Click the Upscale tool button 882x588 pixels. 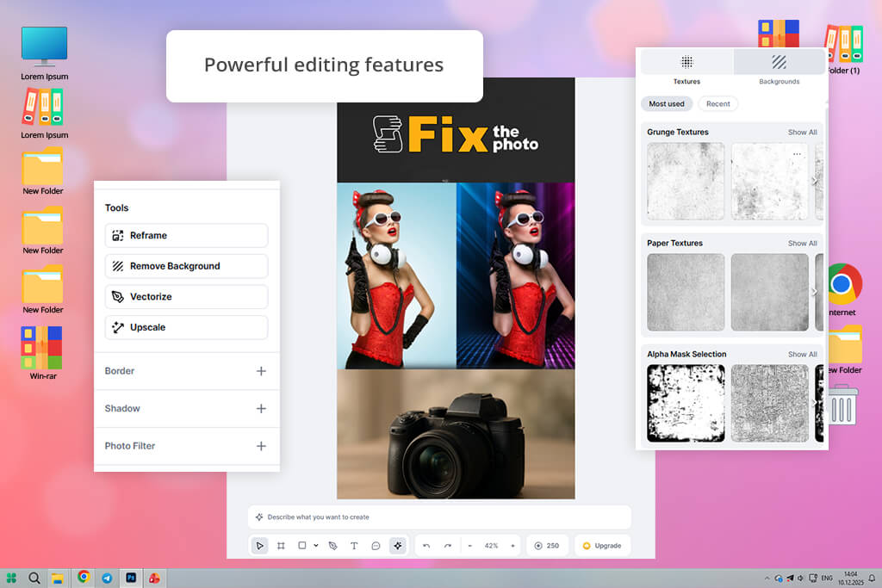(x=186, y=327)
